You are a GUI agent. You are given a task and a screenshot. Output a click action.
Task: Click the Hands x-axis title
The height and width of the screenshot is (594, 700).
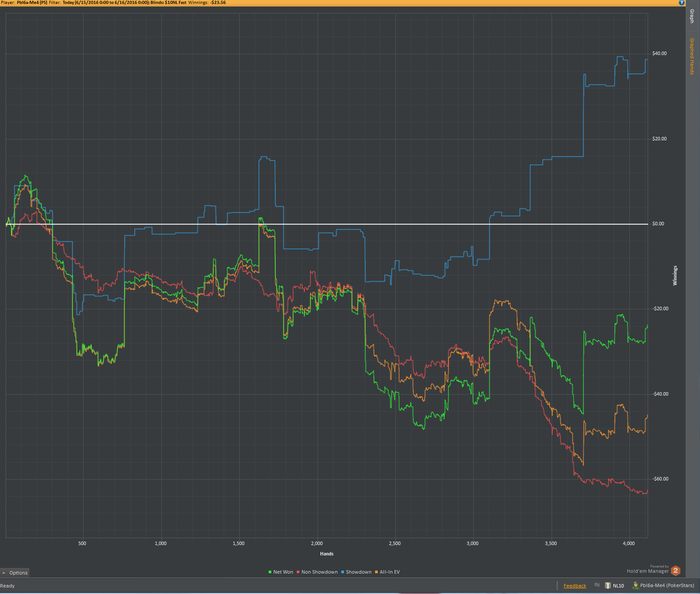(326, 554)
